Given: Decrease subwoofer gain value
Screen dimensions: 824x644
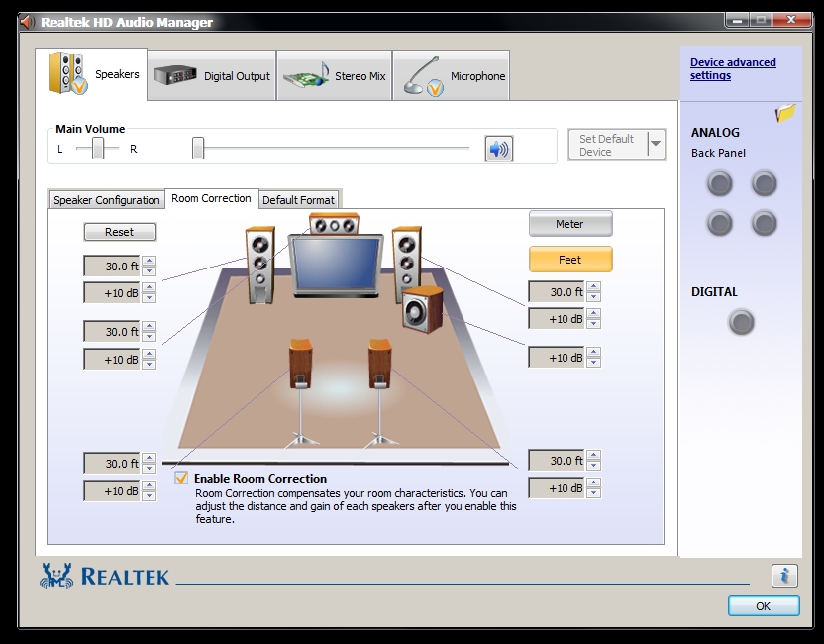Looking at the screenshot, I should 594,363.
